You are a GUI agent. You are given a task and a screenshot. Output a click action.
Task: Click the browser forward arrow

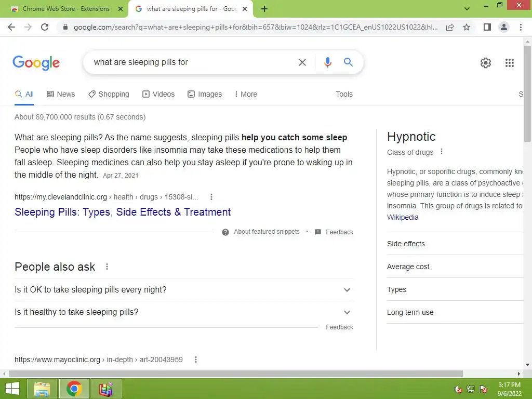pyautogui.click(x=28, y=27)
